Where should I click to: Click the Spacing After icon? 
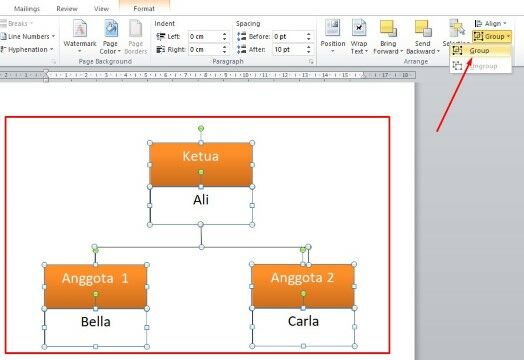pos(242,49)
